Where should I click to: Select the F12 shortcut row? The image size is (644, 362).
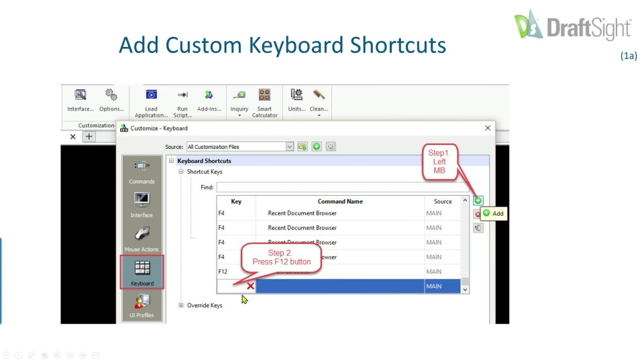click(339, 271)
